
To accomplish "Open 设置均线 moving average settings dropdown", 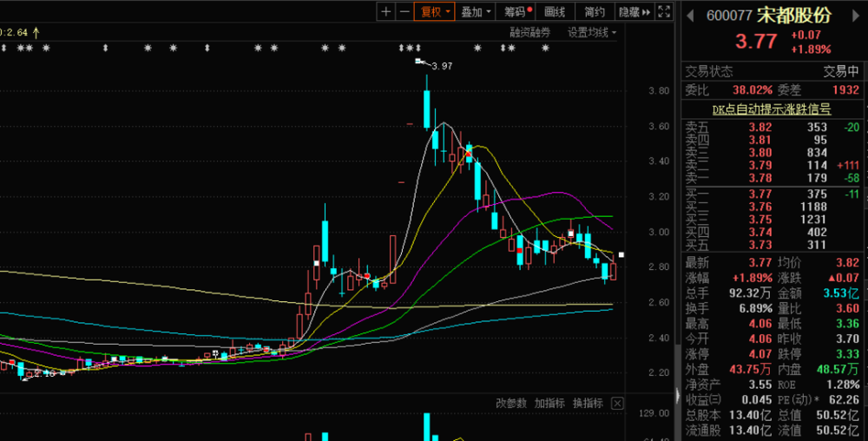I will coord(592,32).
